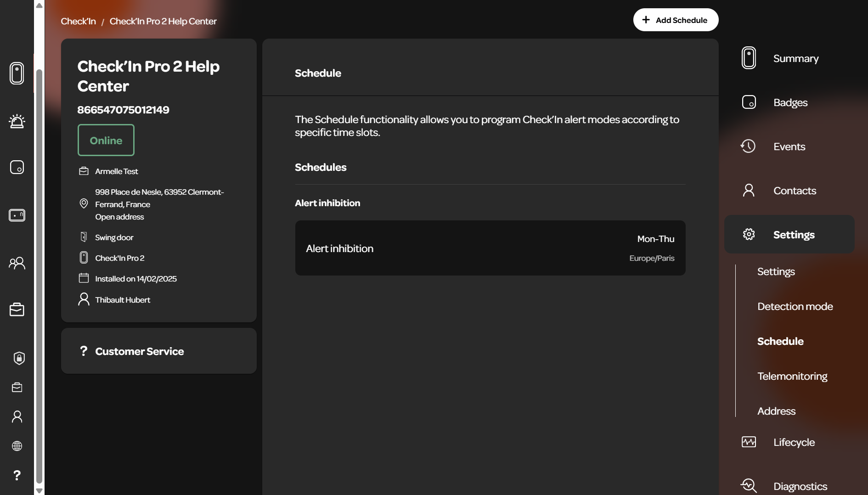
Task: Click the question mark help icon in sidebar
Action: click(17, 475)
